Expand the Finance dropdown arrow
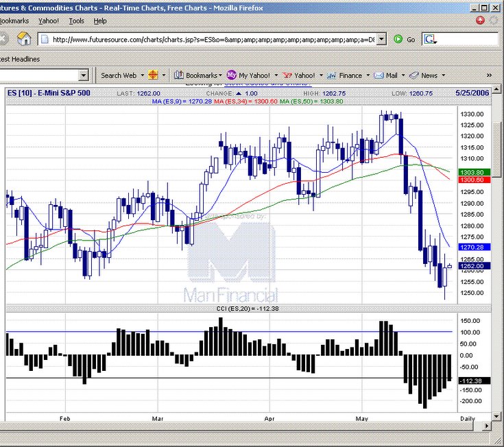 (x=368, y=75)
